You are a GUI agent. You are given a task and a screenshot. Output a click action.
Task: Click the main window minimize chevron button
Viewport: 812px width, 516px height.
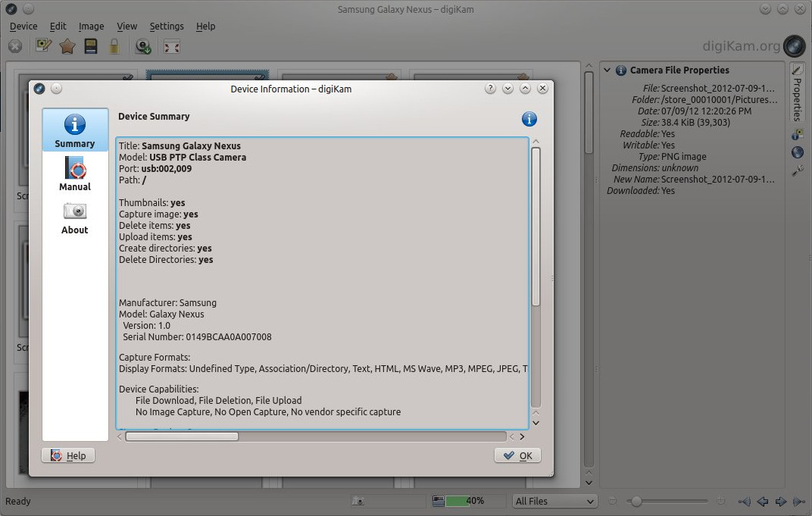(765, 9)
